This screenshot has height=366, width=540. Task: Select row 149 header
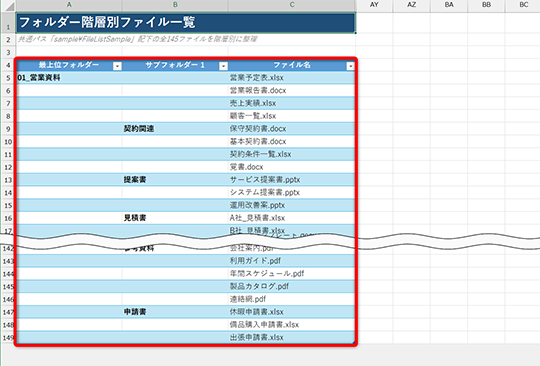coord(8,337)
